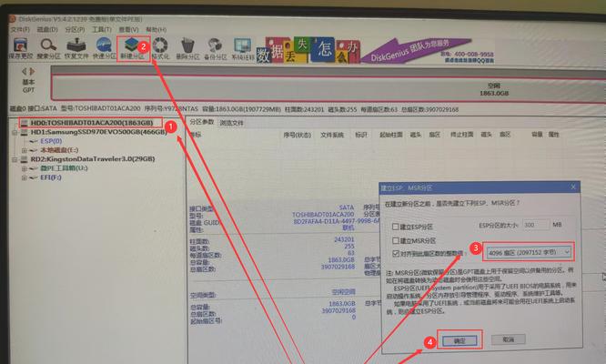Tick the 建立MSR分区 checkbox

pyautogui.click(x=396, y=240)
